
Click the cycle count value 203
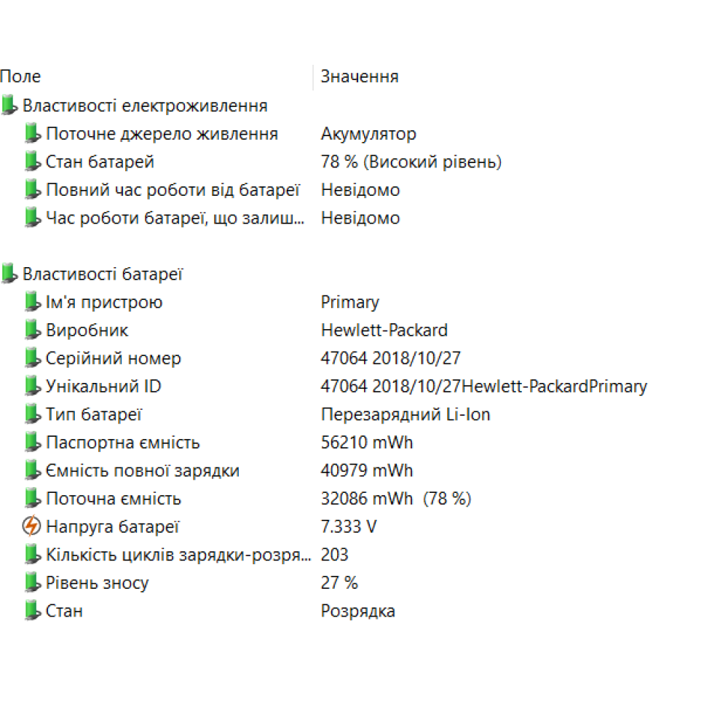coord(335,555)
